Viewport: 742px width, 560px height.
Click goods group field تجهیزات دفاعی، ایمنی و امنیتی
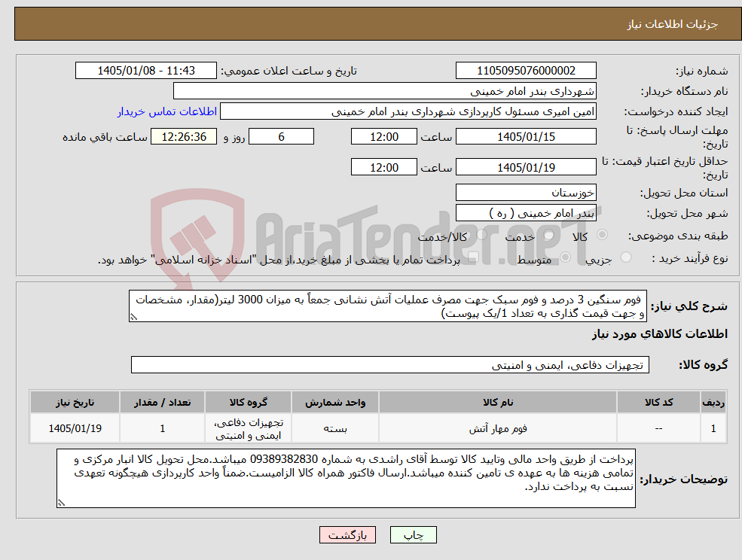tap(390, 365)
